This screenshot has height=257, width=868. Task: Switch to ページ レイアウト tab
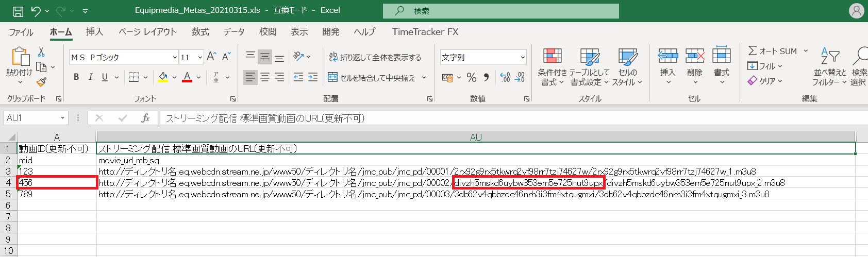pyautogui.click(x=147, y=32)
